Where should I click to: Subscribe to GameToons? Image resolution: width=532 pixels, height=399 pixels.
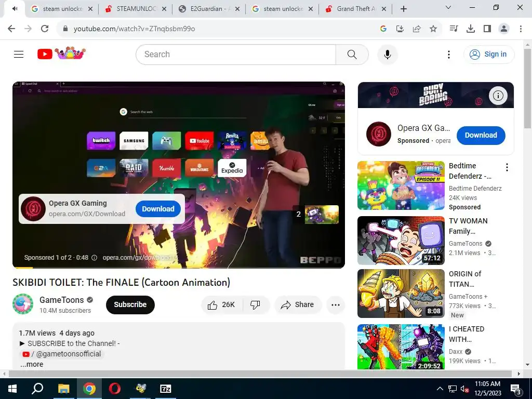pyautogui.click(x=130, y=304)
